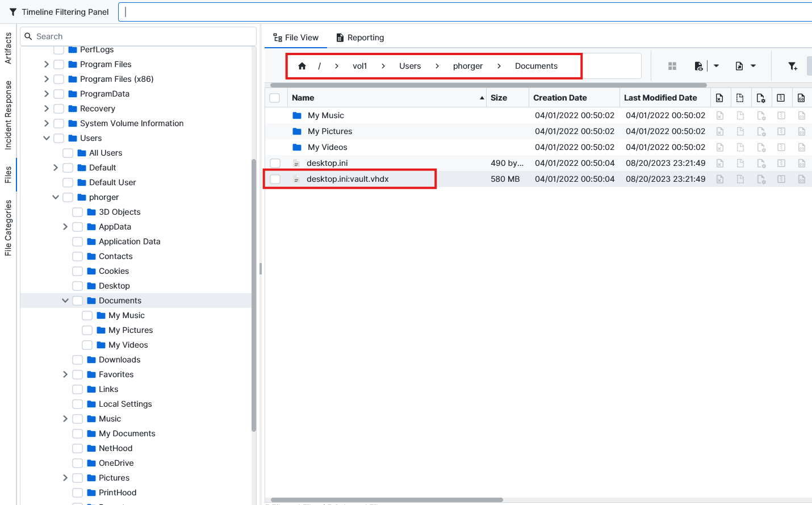Click the search magnifier icon
This screenshot has height=505, width=812.
pos(28,36)
